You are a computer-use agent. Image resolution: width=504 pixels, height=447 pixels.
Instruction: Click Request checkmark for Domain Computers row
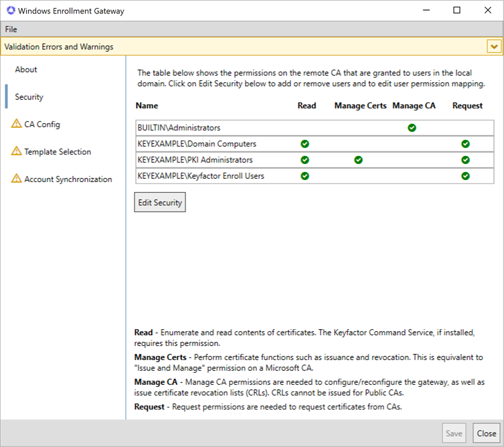click(x=465, y=144)
